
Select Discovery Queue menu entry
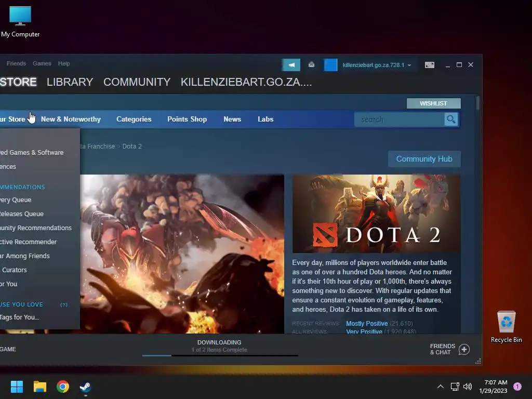coord(16,200)
